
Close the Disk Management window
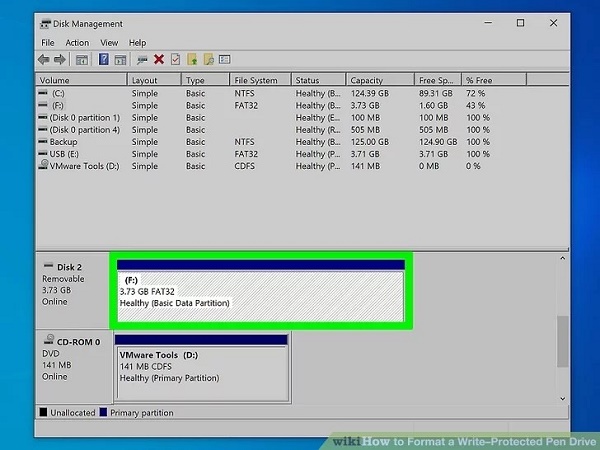553,23
